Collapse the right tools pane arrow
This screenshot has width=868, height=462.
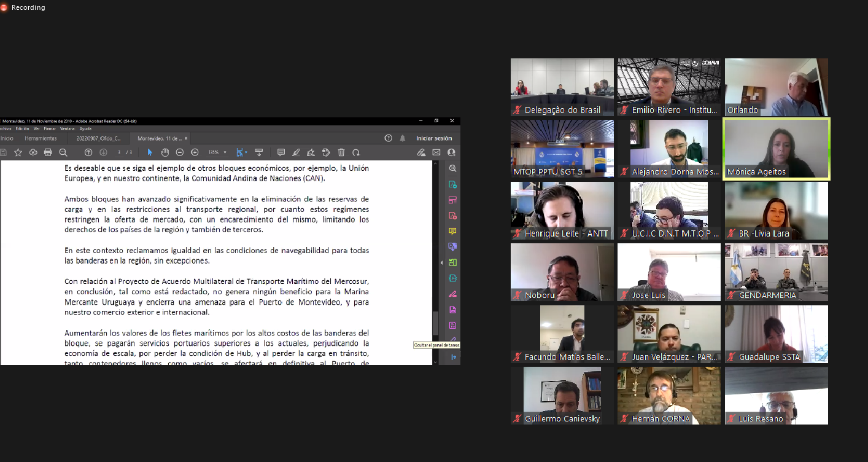[441, 263]
